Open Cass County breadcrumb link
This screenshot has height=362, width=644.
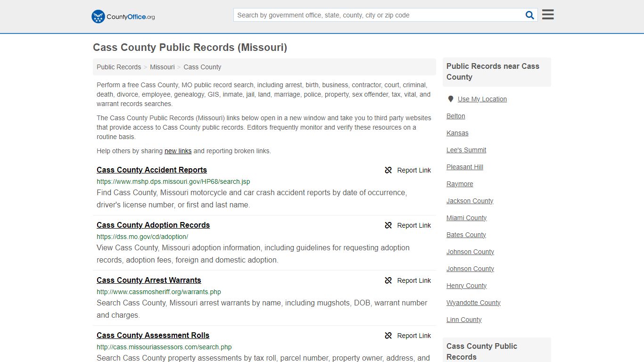[x=202, y=67]
